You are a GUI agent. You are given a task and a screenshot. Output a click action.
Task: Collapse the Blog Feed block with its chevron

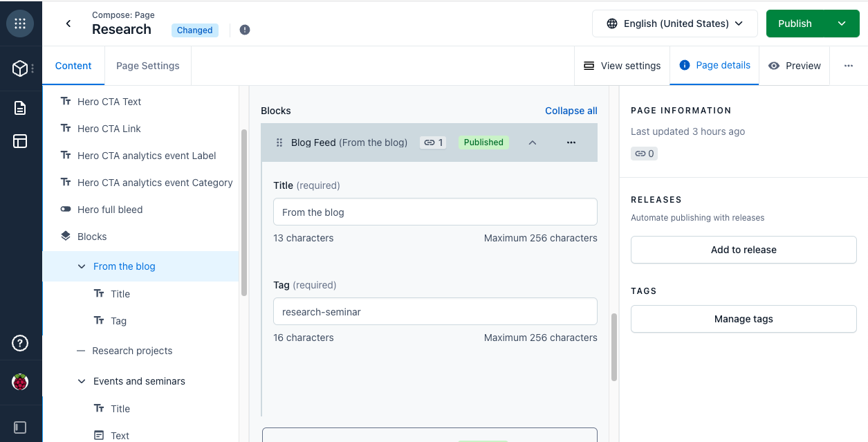coord(533,142)
